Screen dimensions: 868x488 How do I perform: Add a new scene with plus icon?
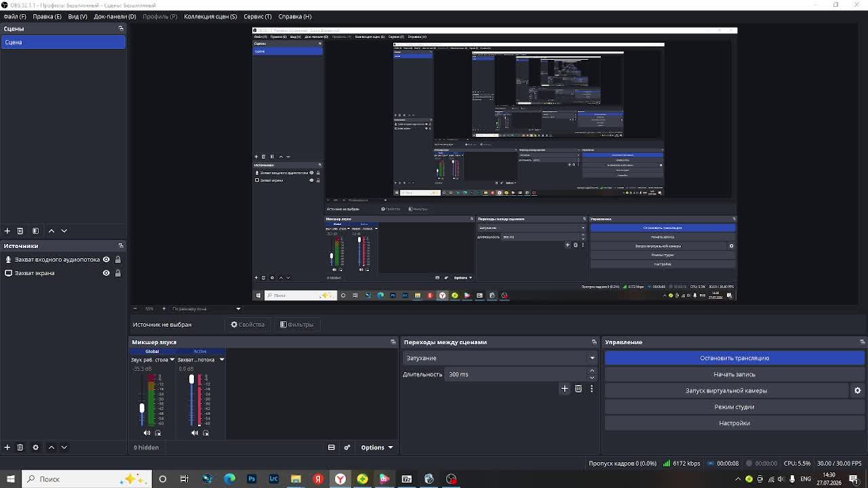pos(7,230)
